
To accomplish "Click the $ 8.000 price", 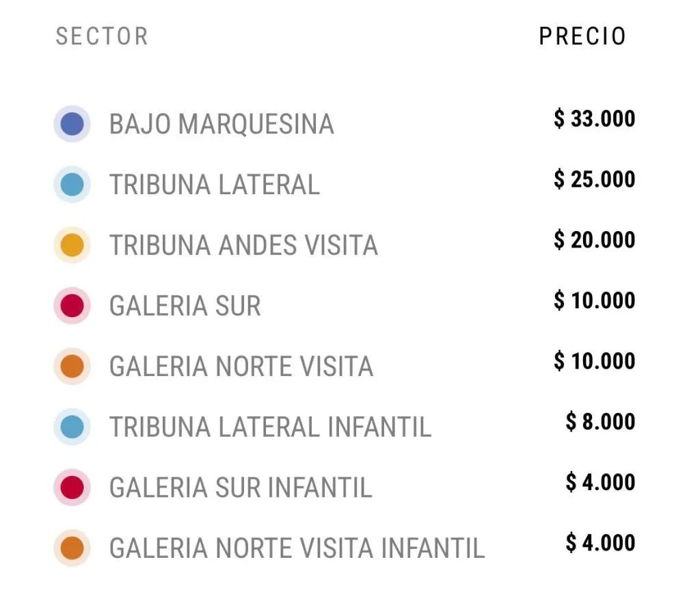I will pos(600,422).
